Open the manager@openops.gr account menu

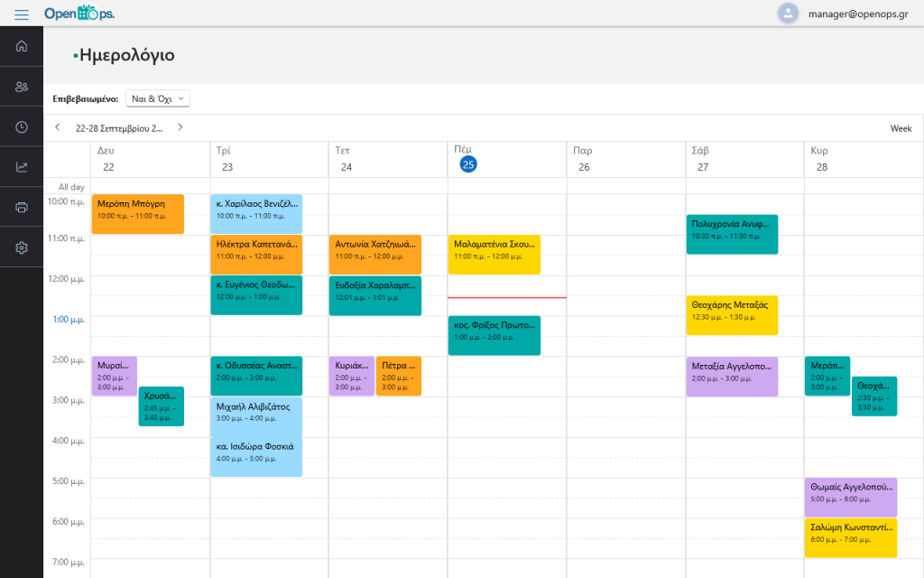[x=858, y=14]
